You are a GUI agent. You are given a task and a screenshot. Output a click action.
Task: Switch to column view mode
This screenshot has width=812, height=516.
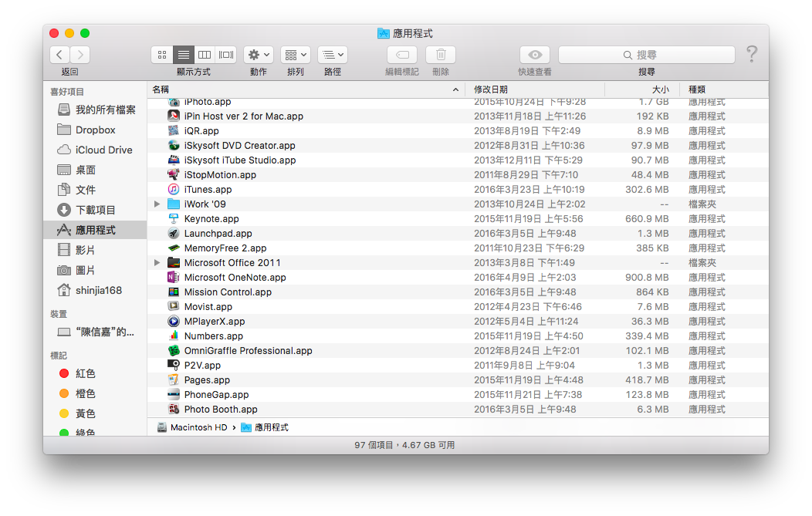(x=205, y=55)
